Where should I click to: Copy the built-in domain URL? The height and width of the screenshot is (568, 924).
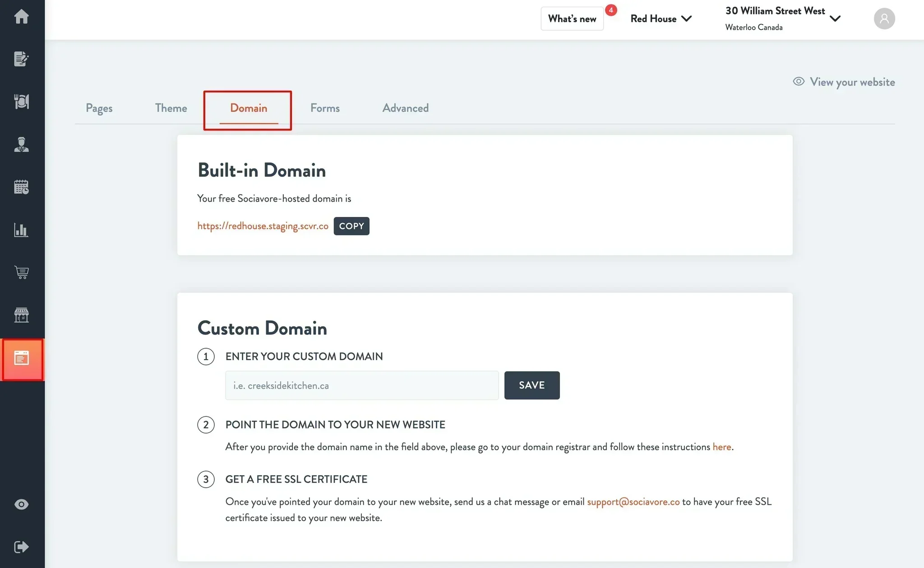(351, 226)
